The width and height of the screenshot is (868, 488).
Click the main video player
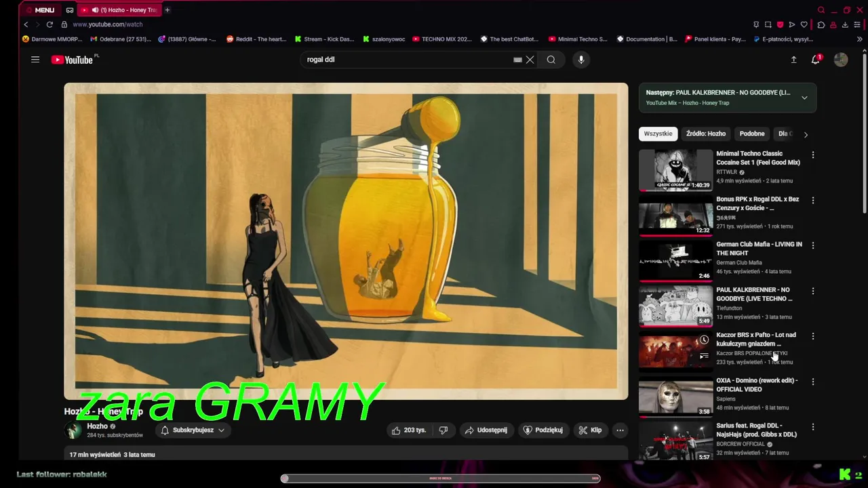(x=346, y=241)
